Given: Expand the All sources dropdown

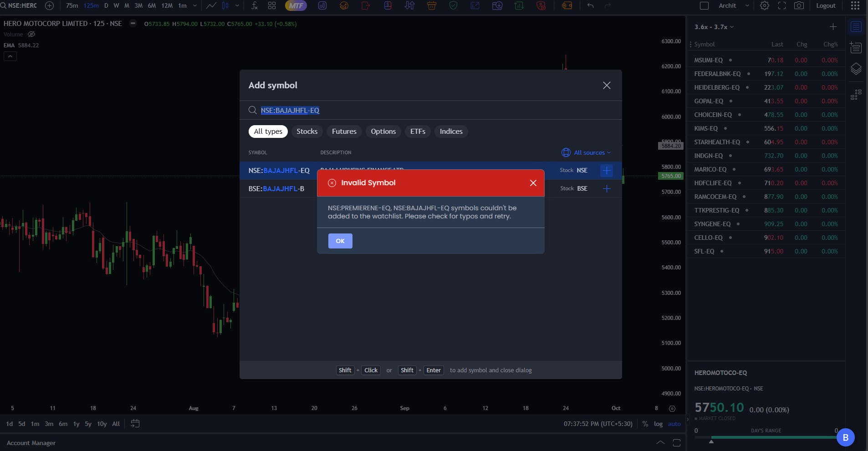Looking at the screenshot, I should click(587, 153).
